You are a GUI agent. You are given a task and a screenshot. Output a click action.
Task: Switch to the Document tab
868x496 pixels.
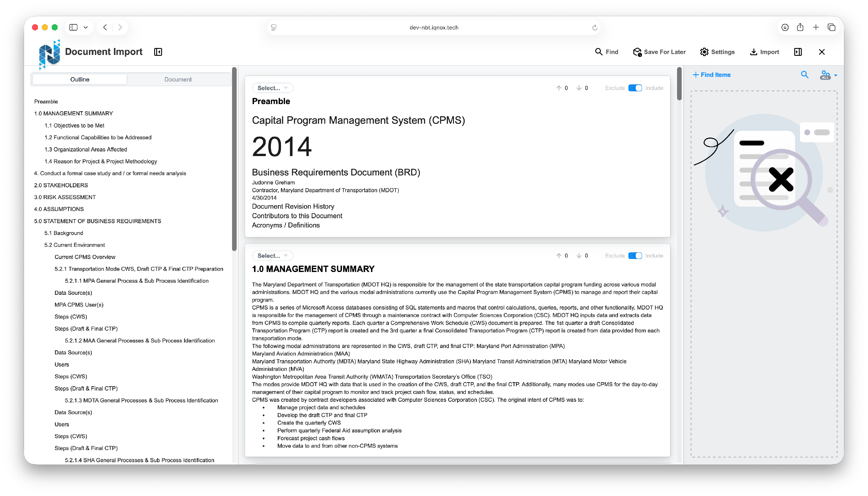(178, 79)
